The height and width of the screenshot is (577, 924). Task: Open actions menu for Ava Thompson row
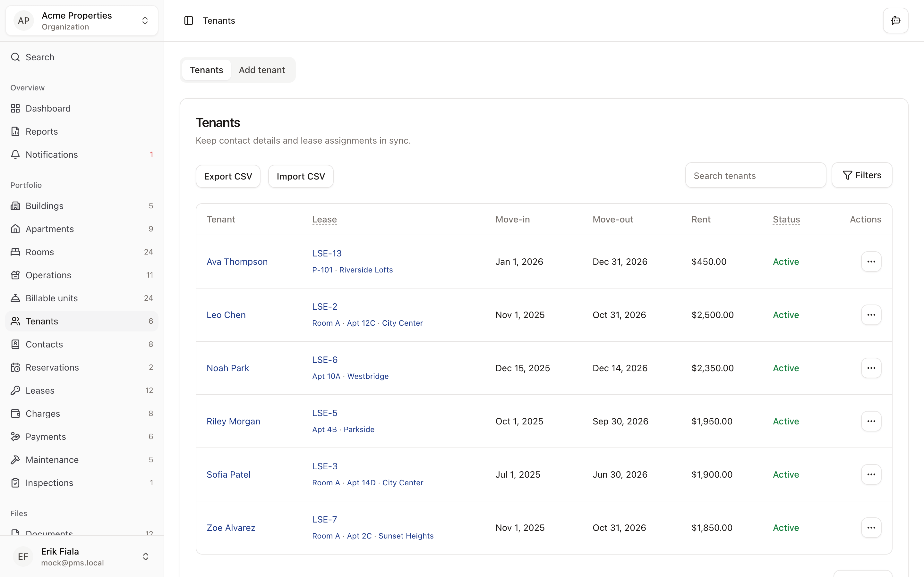(871, 261)
